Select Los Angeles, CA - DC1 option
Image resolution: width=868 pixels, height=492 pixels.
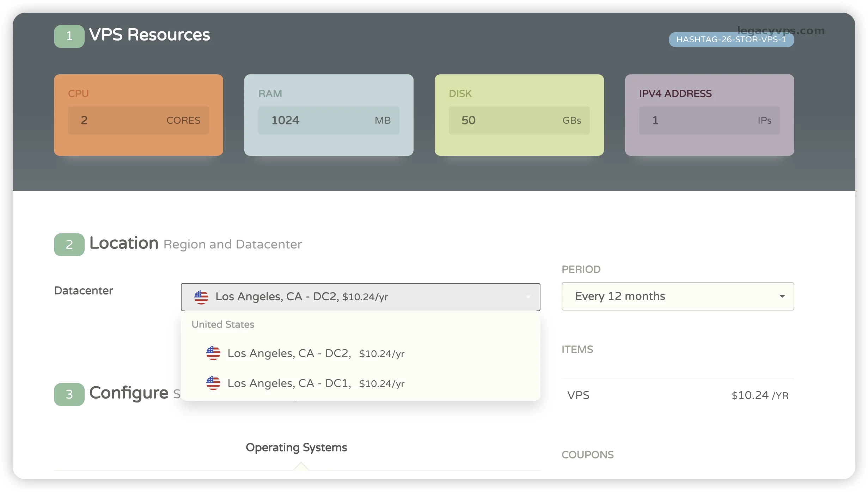coord(316,383)
